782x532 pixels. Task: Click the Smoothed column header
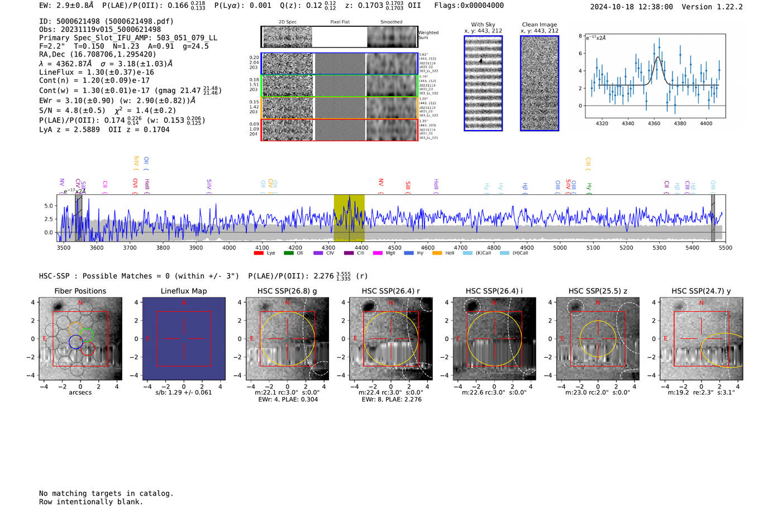391,22
